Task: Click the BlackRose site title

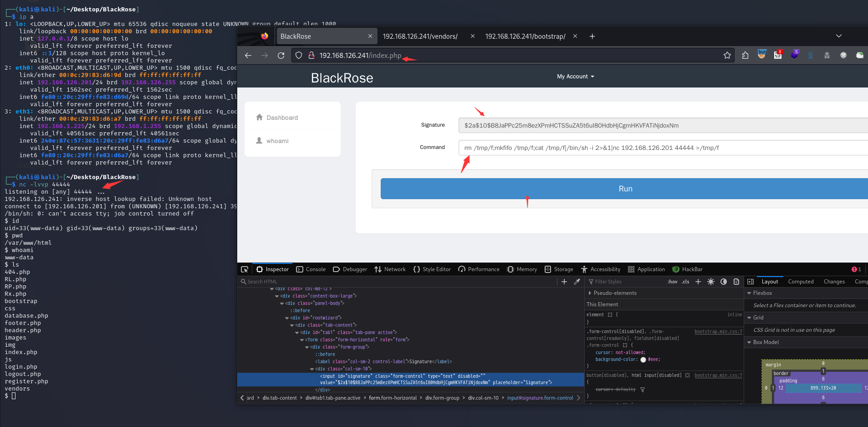Action: (342, 78)
